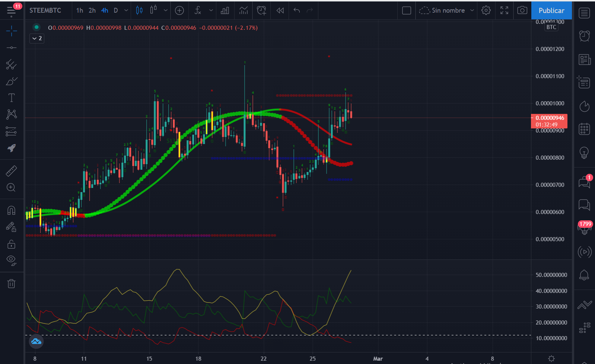Start bar replay mode

pyautogui.click(x=280, y=10)
